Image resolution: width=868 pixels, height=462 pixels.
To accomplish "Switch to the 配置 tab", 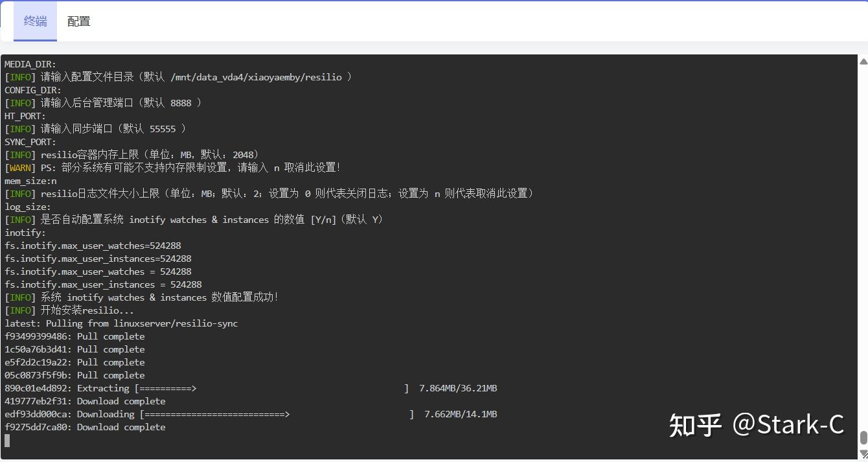I will click(78, 21).
